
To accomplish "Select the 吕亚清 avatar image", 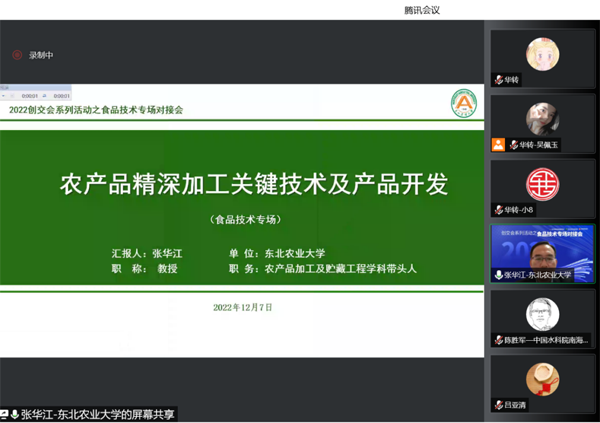I will 542,379.
